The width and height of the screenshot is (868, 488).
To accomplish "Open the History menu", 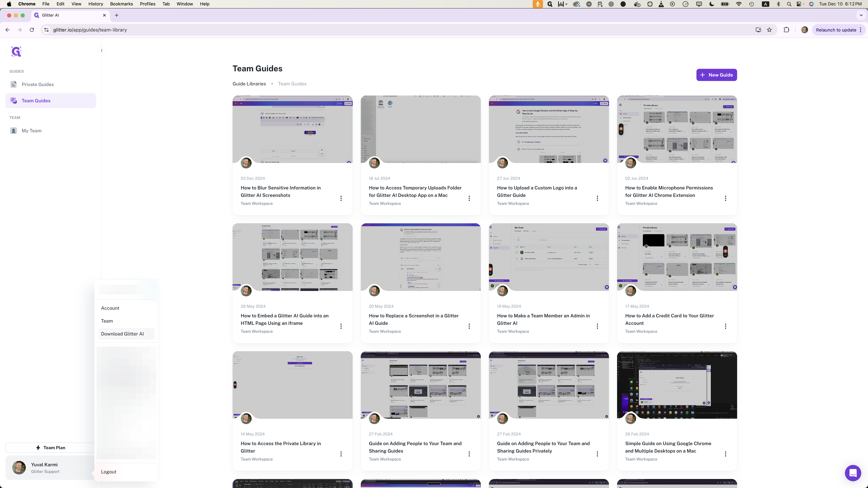I will click(x=96, y=4).
